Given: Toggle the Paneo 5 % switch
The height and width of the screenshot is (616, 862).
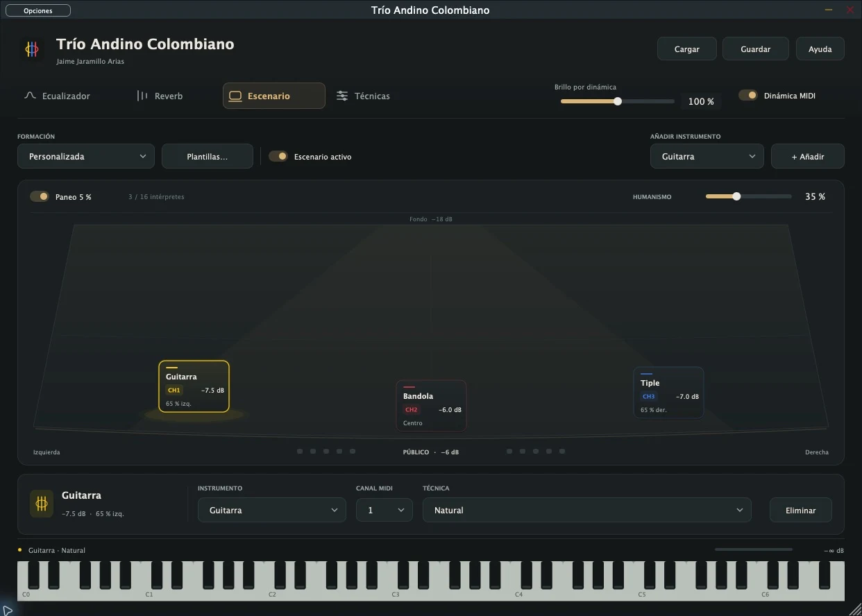Looking at the screenshot, I should point(40,196).
